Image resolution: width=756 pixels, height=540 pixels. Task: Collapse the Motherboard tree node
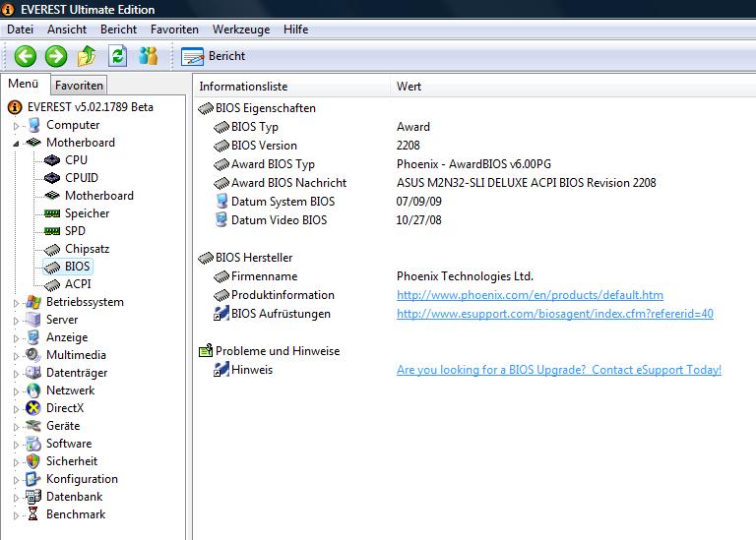click(16, 144)
